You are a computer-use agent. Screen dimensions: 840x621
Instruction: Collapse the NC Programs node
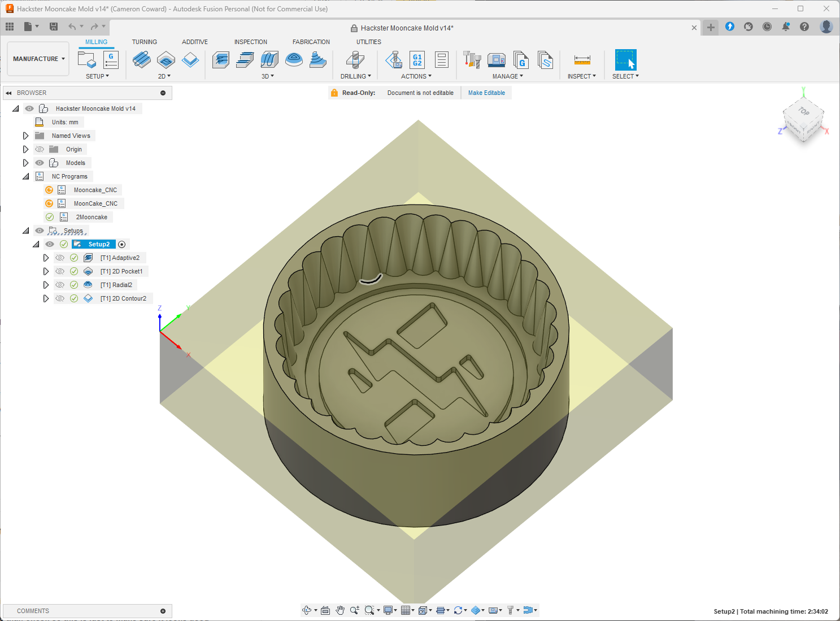pyautogui.click(x=25, y=176)
